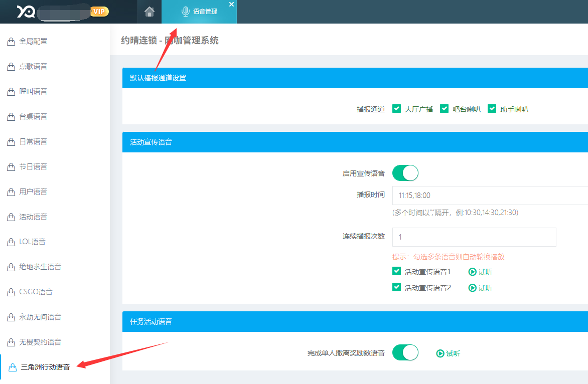Uncheck 活动宣传语音2 checkbox
The image size is (588, 384).
396,287
